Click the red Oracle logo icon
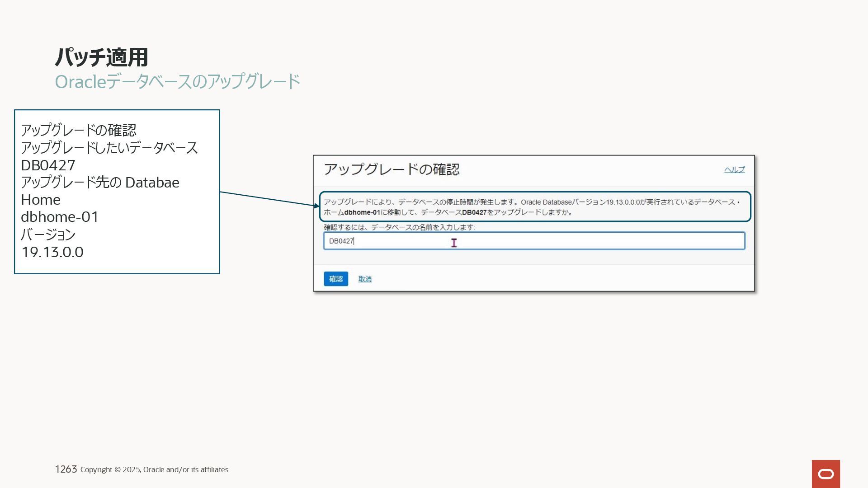The height and width of the screenshot is (488, 868). (x=826, y=474)
